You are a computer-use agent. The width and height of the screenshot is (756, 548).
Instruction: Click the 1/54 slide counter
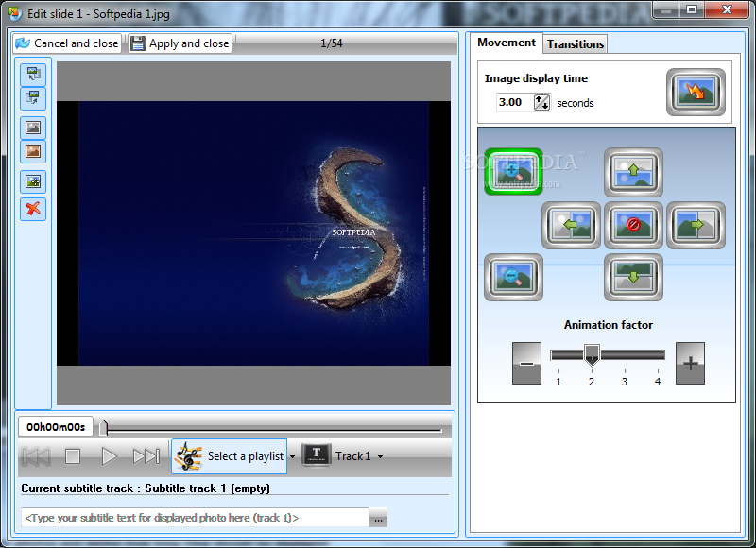click(332, 43)
